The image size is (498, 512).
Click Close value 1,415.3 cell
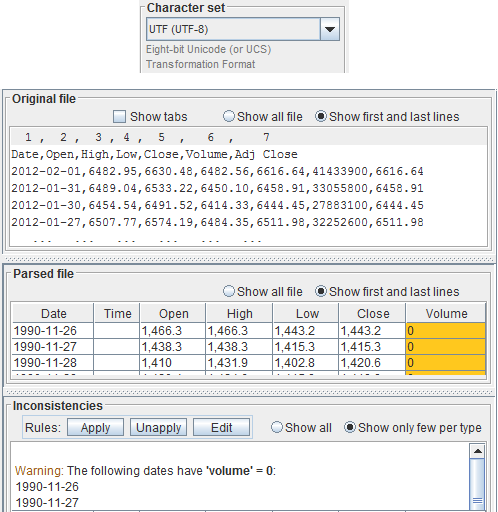click(372, 347)
